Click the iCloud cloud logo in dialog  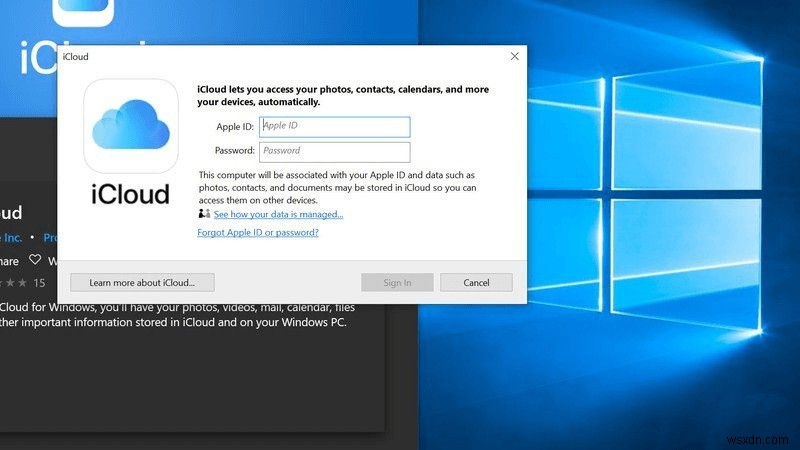pos(131,126)
